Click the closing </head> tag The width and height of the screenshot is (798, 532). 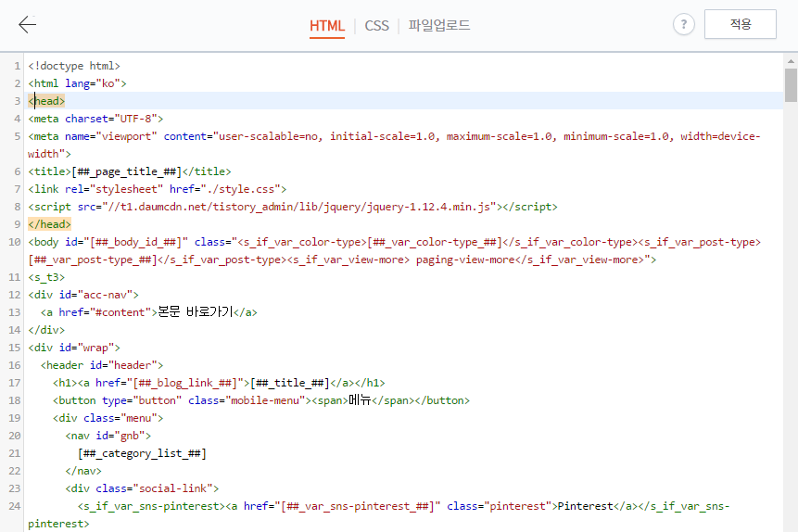click(49, 224)
